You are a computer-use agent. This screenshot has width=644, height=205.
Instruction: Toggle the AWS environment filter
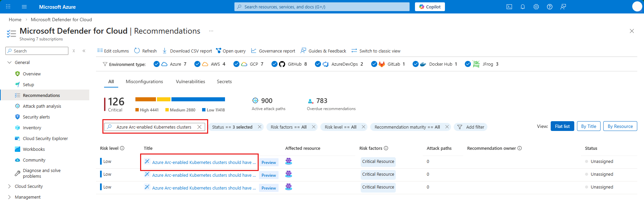197,64
